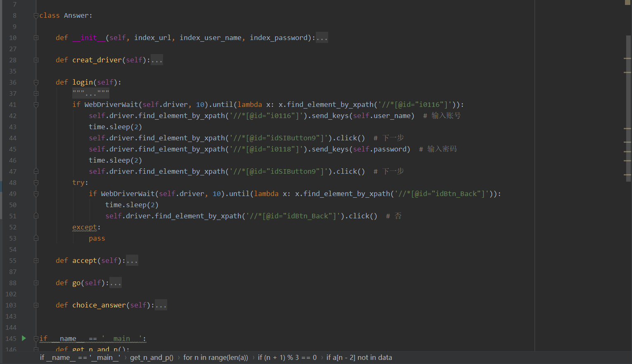Click time.sleep(2) on line 43

pos(116,127)
